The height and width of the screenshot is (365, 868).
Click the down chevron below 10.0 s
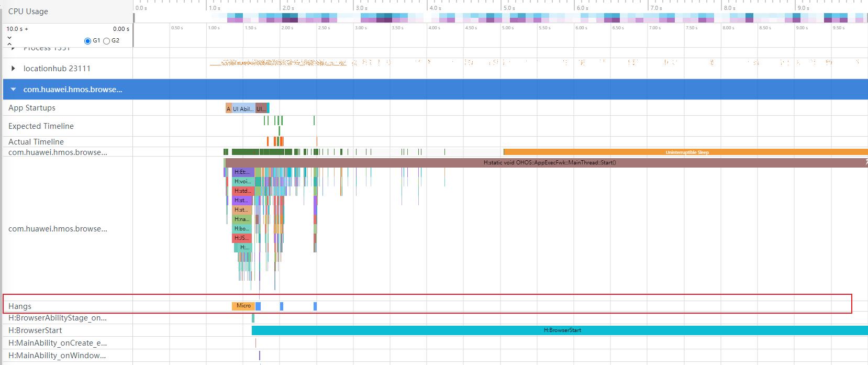(9, 38)
